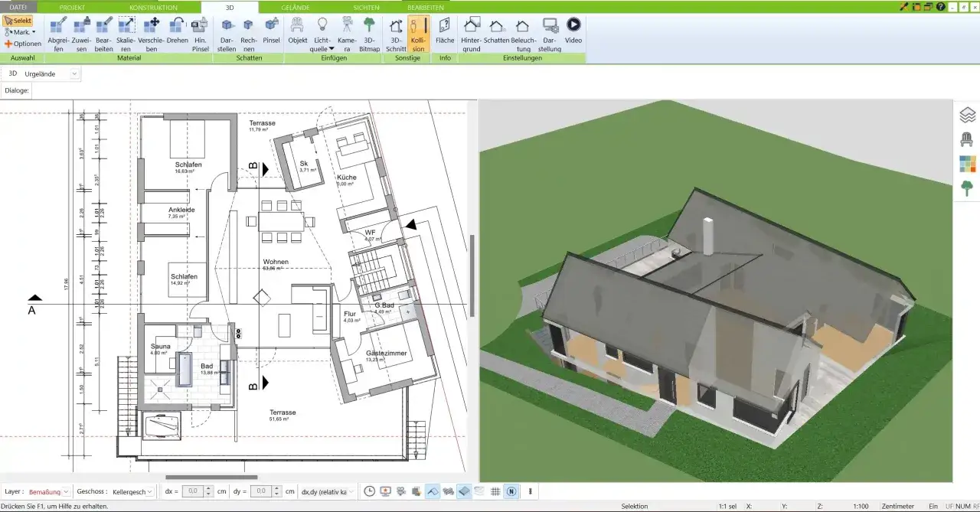
Task: Choose the Bearbeiten material tool
Action: click(104, 34)
